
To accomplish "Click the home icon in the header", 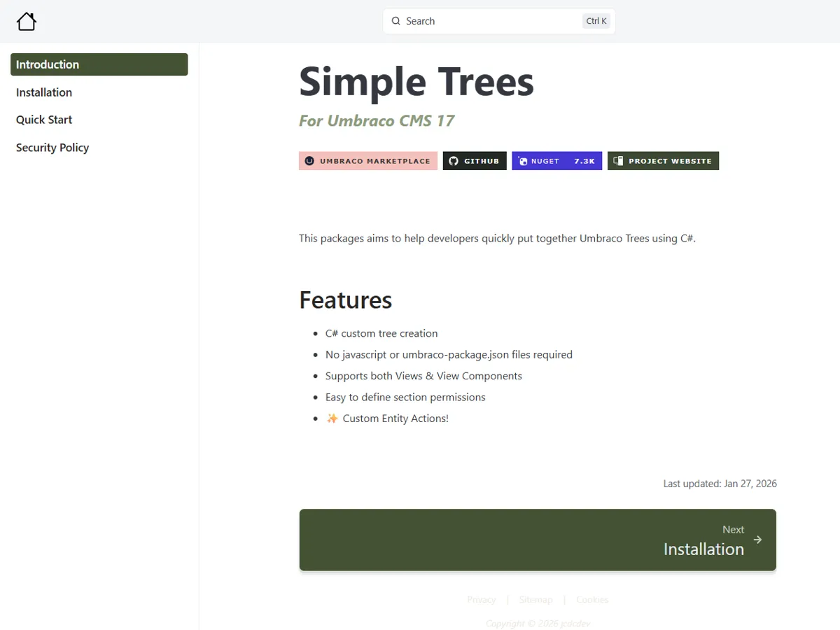I will (x=27, y=22).
